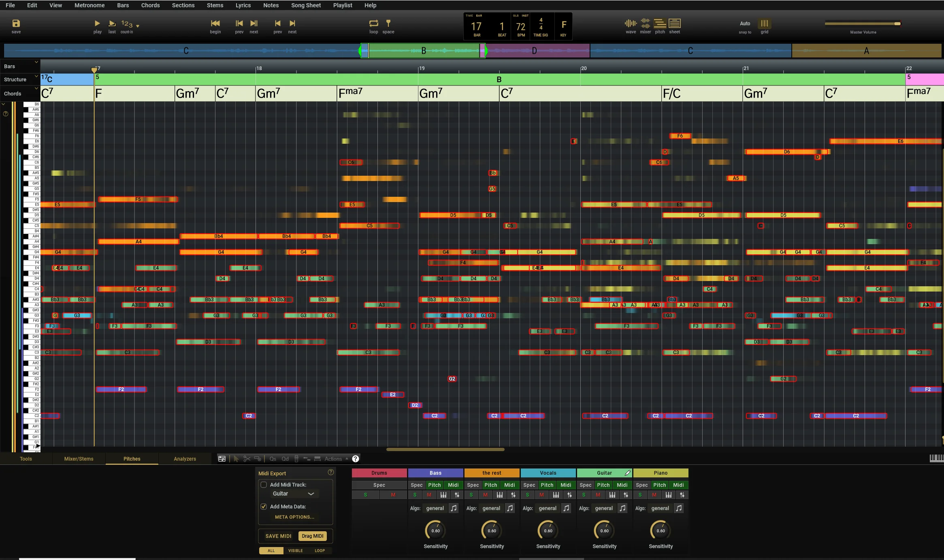
Task: Open the mixer view icon
Action: point(646,23)
